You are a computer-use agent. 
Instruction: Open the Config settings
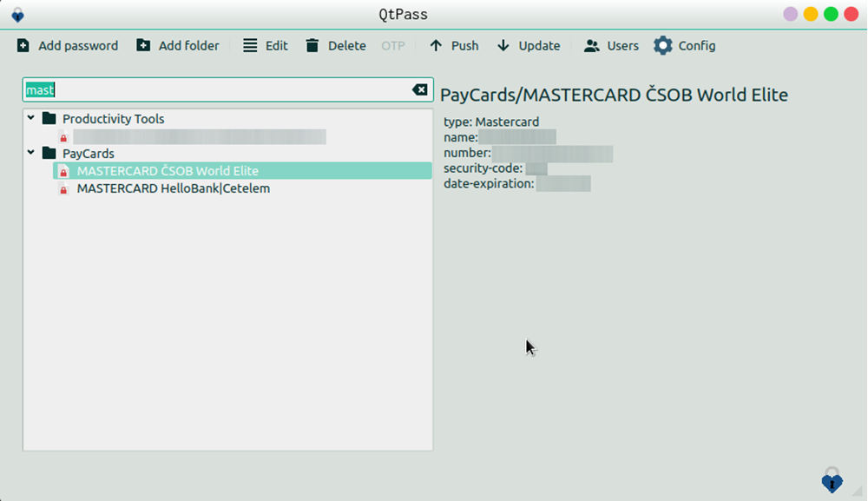[684, 45]
